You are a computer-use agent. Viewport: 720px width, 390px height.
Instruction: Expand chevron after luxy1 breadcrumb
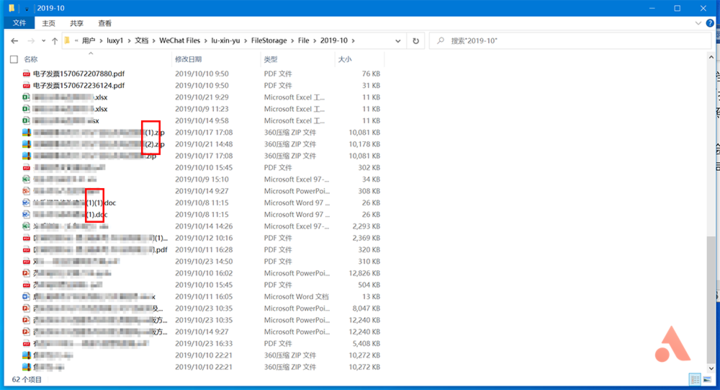(129, 41)
